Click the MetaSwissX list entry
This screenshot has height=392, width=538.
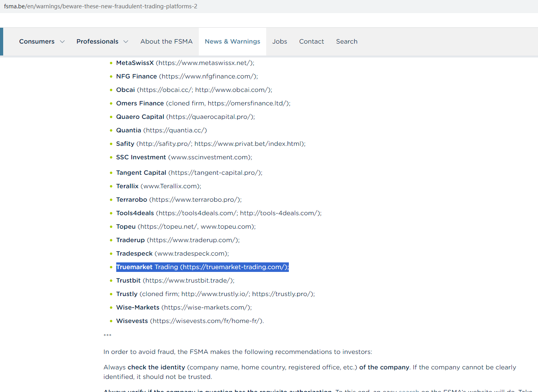point(185,63)
